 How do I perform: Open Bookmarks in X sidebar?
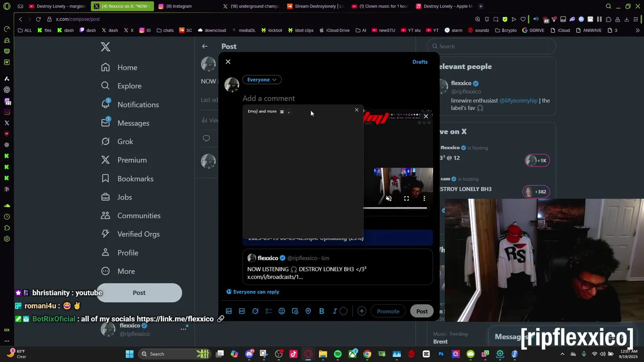point(127,178)
